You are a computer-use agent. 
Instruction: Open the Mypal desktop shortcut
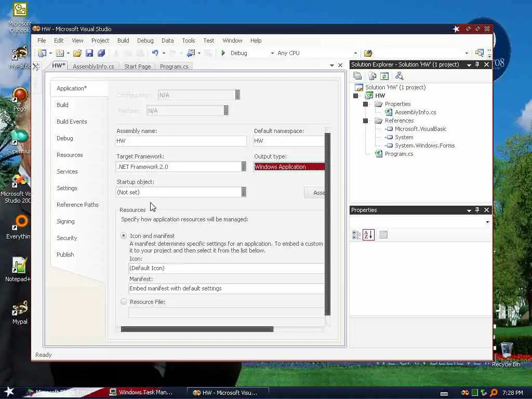point(20,312)
